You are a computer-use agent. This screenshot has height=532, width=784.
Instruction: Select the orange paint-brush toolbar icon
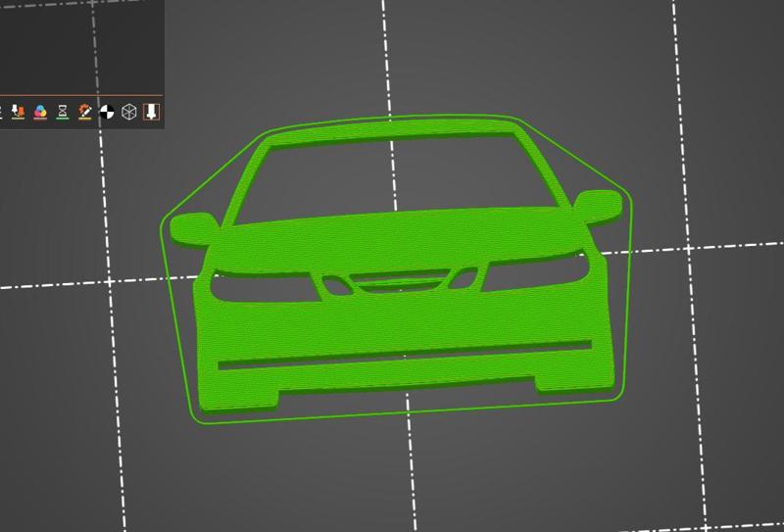85,112
